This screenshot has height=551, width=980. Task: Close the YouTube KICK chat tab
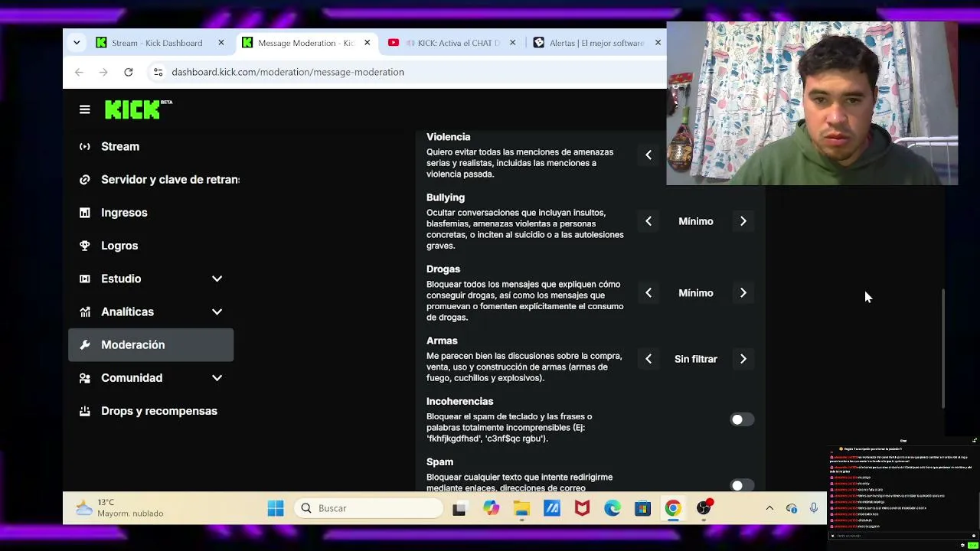coord(512,43)
